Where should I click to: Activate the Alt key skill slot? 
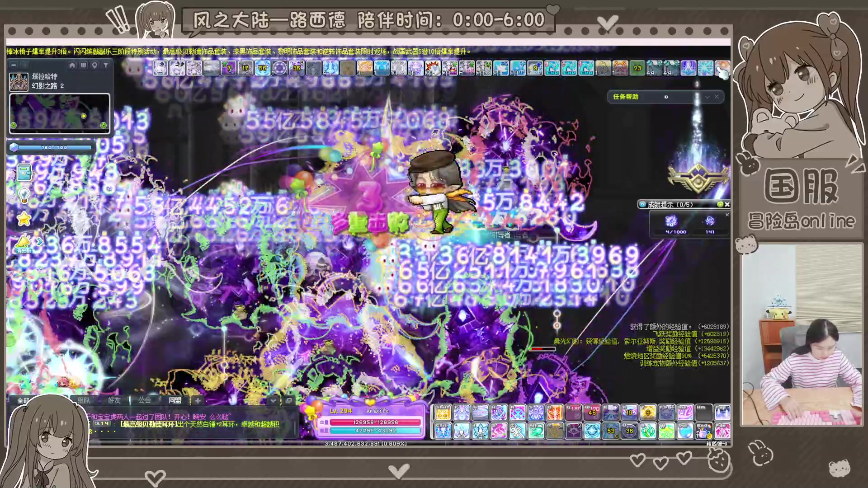(x=536, y=431)
